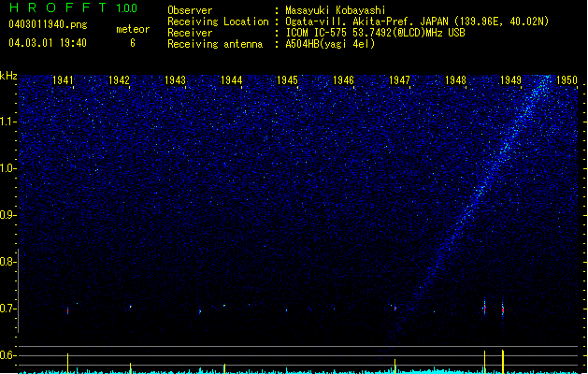Click the 'Receiving Location' label
588x374 pixels.
[x=218, y=22]
